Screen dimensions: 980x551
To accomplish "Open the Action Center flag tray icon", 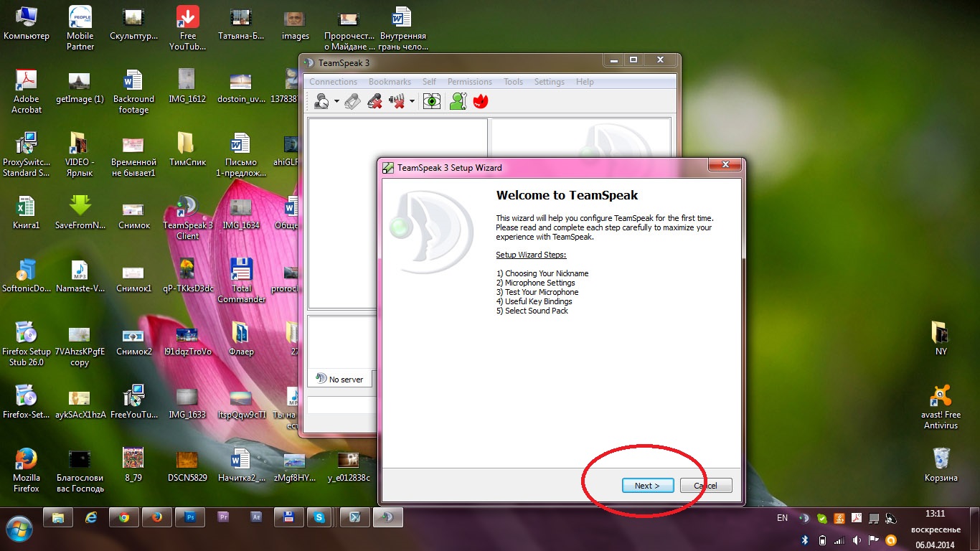I will 874,540.
